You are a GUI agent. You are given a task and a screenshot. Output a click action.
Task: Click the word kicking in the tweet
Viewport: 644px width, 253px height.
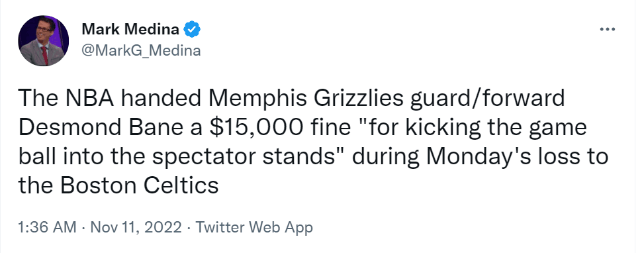(x=436, y=129)
